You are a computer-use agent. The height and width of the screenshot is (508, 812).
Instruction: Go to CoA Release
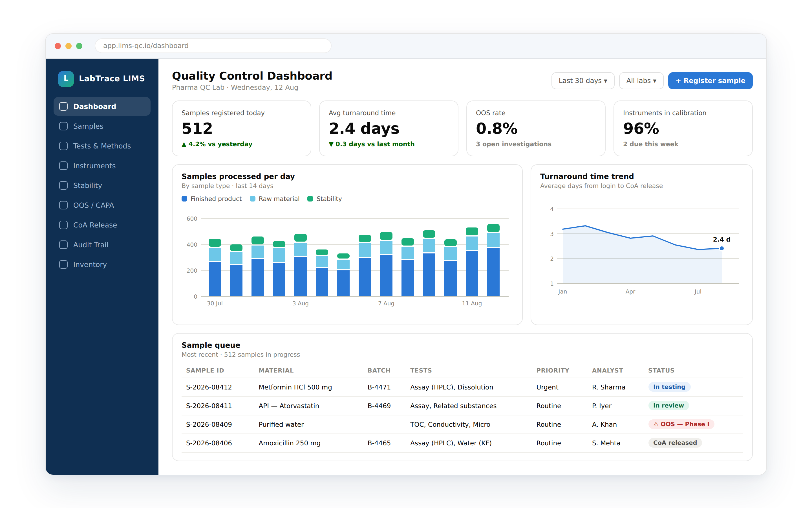(102, 225)
